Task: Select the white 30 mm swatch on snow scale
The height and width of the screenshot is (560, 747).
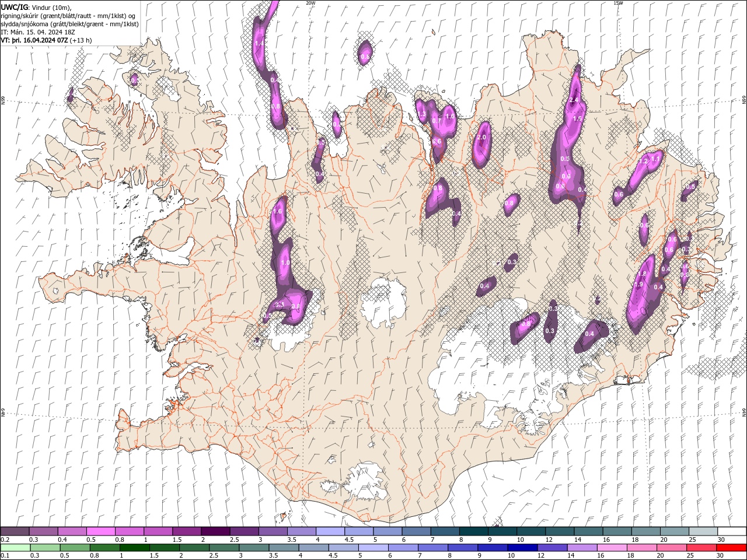Action: [x=732, y=531]
